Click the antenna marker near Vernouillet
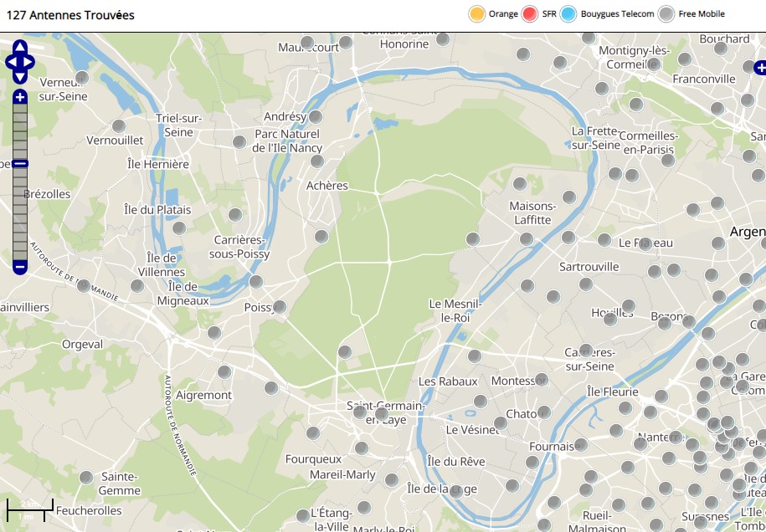Viewport: 766px width, 532px height. 119,126
